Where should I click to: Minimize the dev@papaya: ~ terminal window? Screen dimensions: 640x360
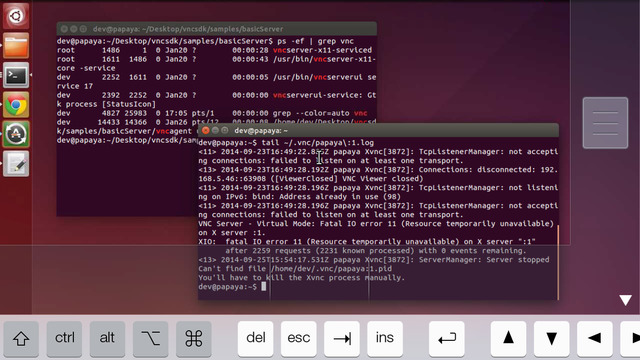click(215, 130)
